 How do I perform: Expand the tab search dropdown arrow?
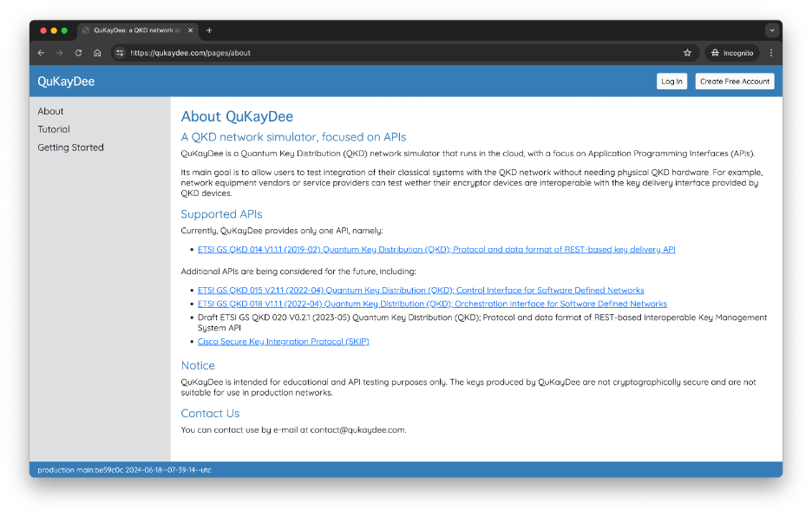tap(771, 30)
